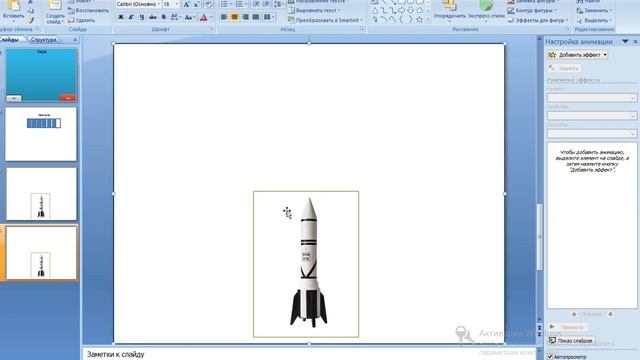Select the progress bar slide thumbnail
Viewport: 640px width, 360px height.
point(41,134)
